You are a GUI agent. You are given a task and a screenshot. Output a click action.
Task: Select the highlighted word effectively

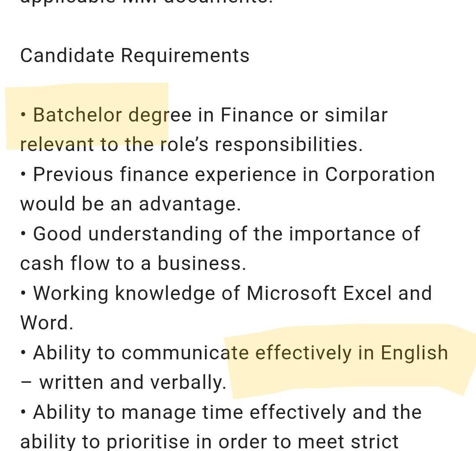coord(303,353)
